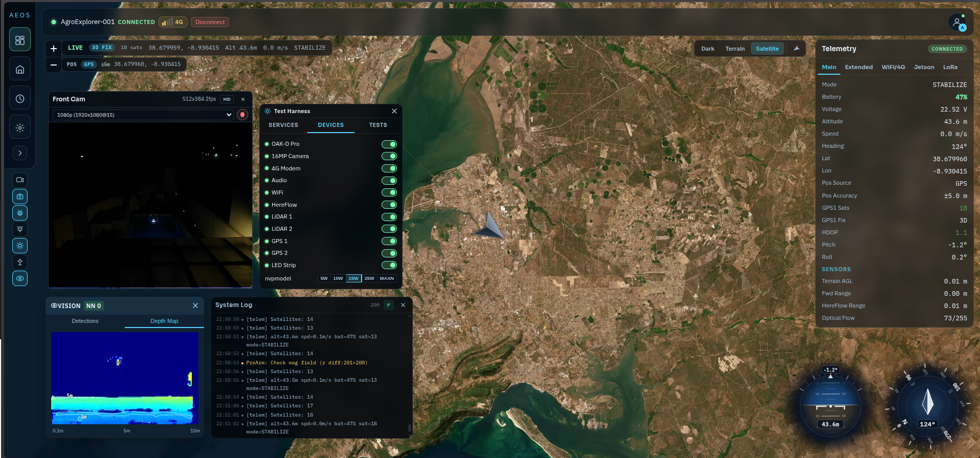Open the settings gear icon in top sidebar

point(20,127)
